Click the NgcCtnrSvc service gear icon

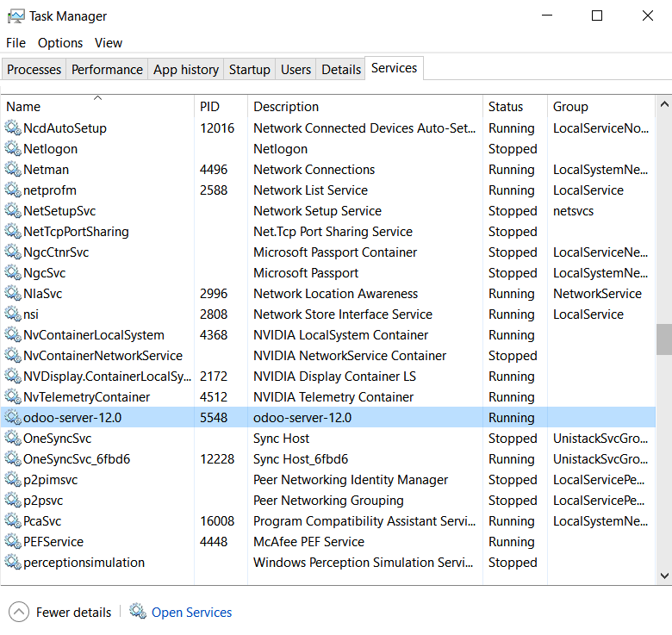pyautogui.click(x=13, y=252)
